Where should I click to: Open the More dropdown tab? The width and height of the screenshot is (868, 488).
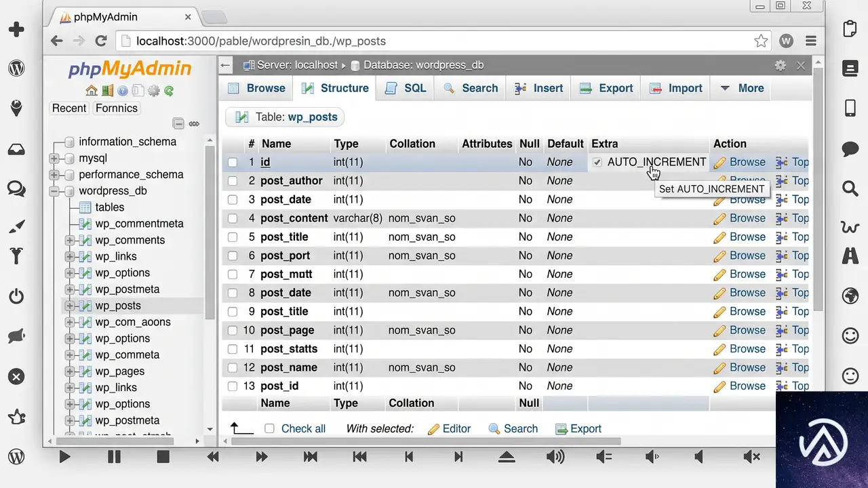(x=741, y=88)
